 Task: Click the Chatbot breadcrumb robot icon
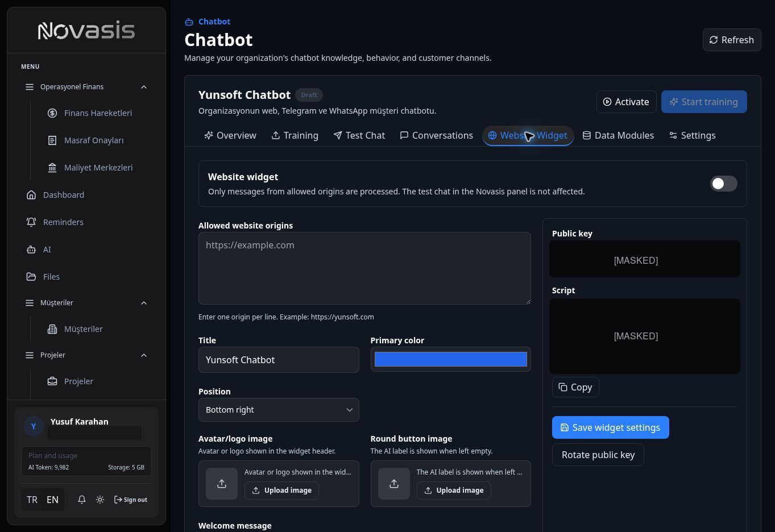click(189, 22)
